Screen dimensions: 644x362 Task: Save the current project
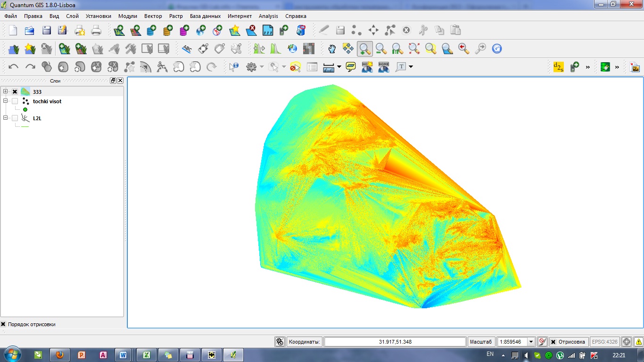(46, 31)
